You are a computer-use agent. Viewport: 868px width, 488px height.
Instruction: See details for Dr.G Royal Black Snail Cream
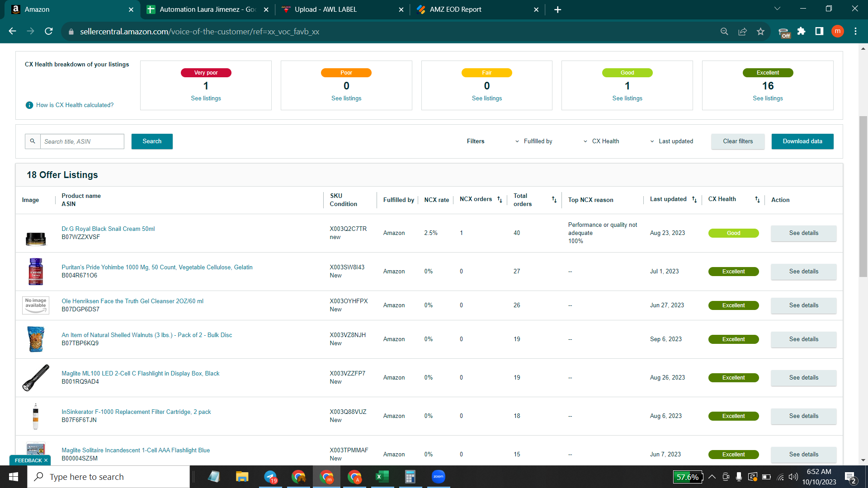tap(804, 233)
